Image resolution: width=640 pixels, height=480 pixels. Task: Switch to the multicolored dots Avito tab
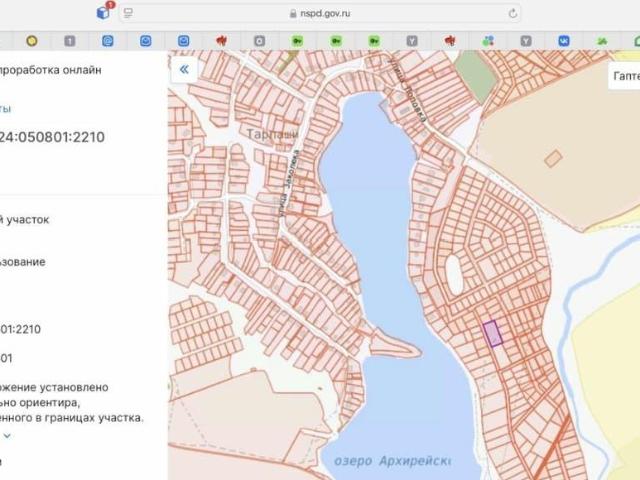488,41
